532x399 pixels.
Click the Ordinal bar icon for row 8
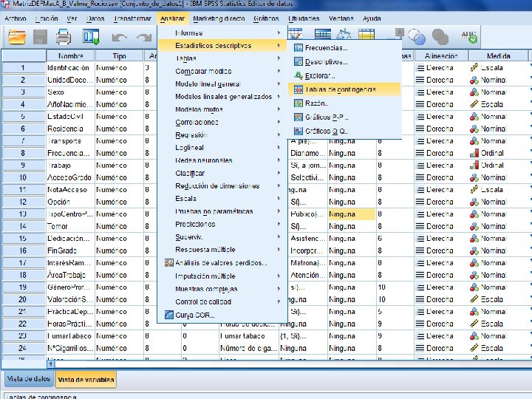point(474,153)
